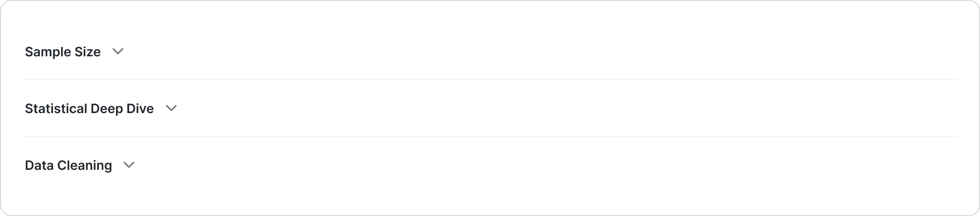Click the down arrow beside Statistical Deep Dive
Viewport: 980px width, 216px height.
click(x=171, y=108)
